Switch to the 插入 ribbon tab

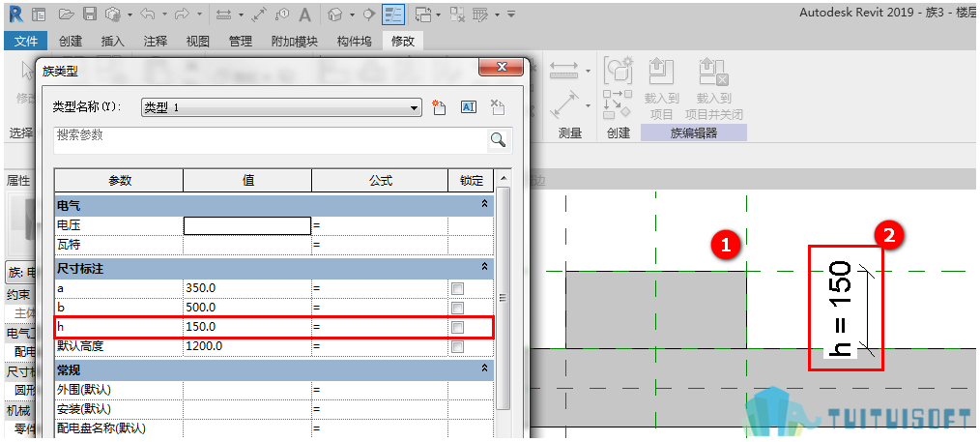pos(113,42)
